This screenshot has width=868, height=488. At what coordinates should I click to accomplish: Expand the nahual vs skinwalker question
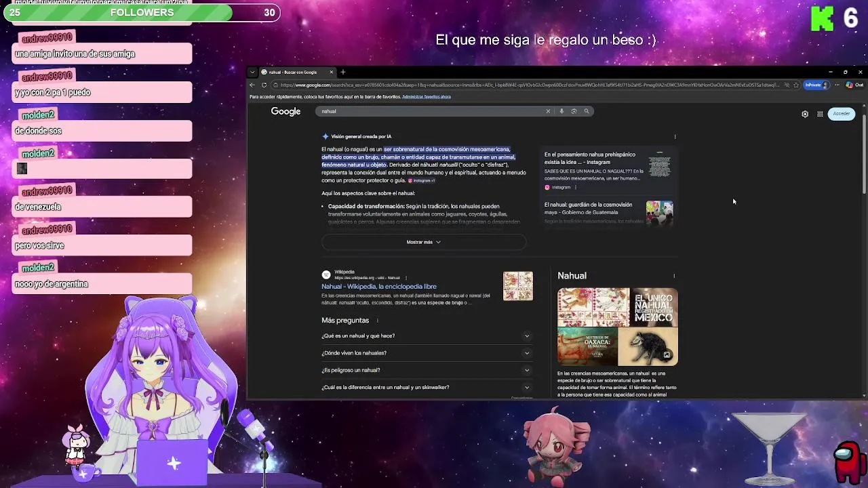[x=426, y=388]
